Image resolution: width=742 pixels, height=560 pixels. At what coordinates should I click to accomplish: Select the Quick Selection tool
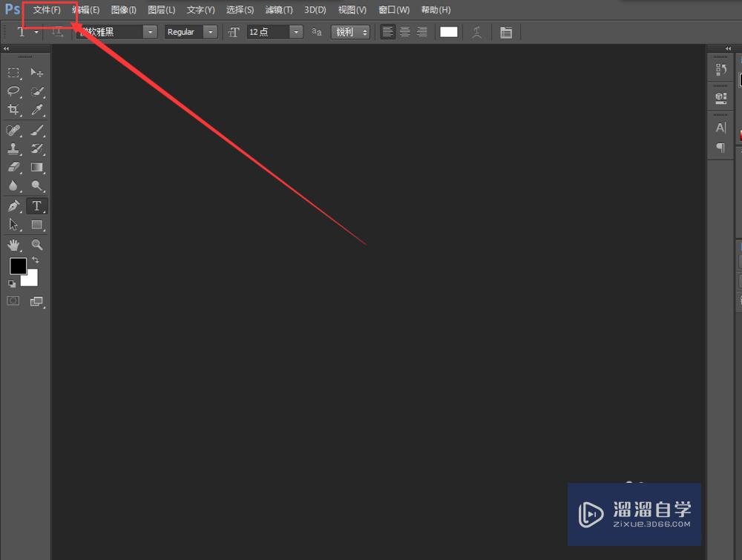(x=37, y=91)
